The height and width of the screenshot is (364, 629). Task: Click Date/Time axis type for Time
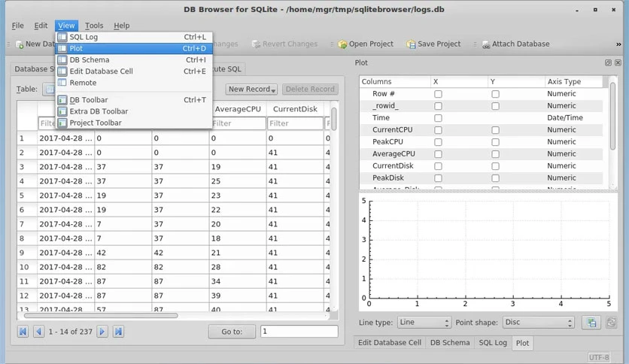(565, 118)
